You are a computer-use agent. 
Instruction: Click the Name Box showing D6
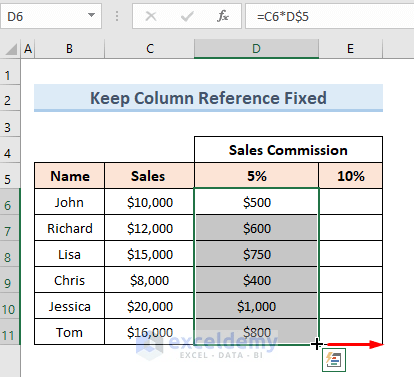pos(51,16)
